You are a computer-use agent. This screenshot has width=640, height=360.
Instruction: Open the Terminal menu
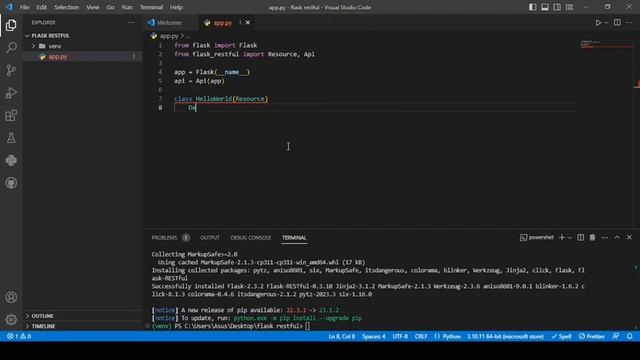pyautogui.click(x=151, y=7)
